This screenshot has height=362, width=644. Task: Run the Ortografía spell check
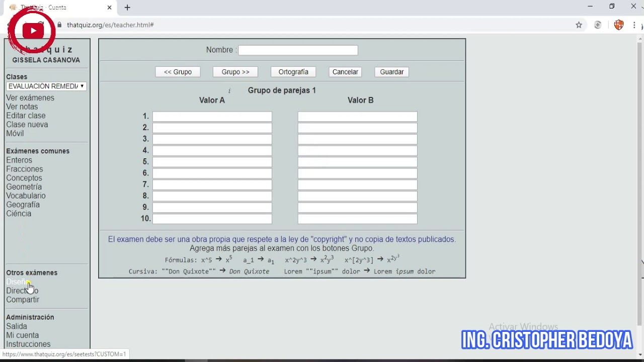(293, 72)
